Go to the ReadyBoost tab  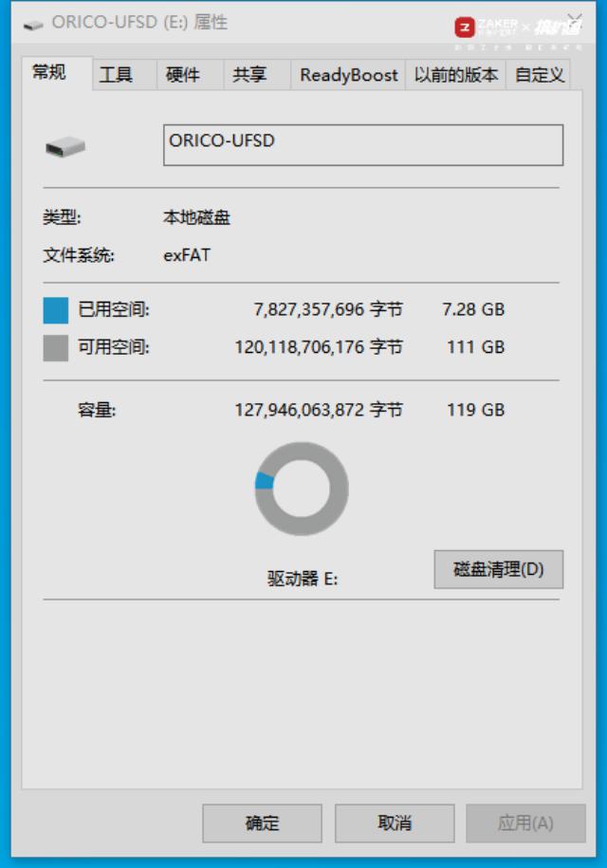pos(349,75)
